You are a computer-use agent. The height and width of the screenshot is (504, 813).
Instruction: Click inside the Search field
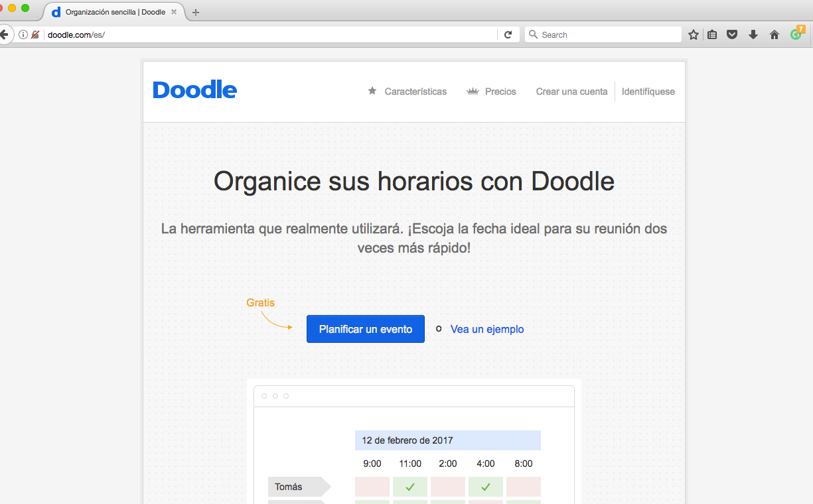point(597,34)
